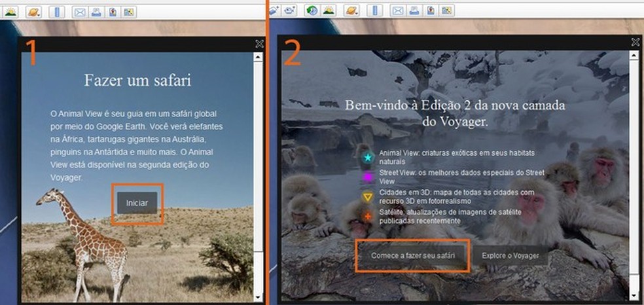The height and width of the screenshot is (305, 644).
Task: Click the historical imagery clock icon in the Voyager window toolbar
Action: [312, 10]
